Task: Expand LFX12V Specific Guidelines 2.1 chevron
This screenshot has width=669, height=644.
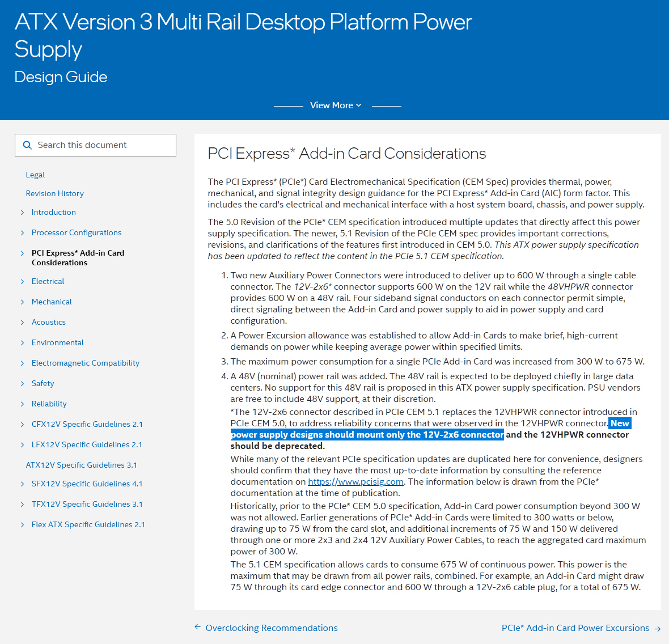Action: click(23, 445)
